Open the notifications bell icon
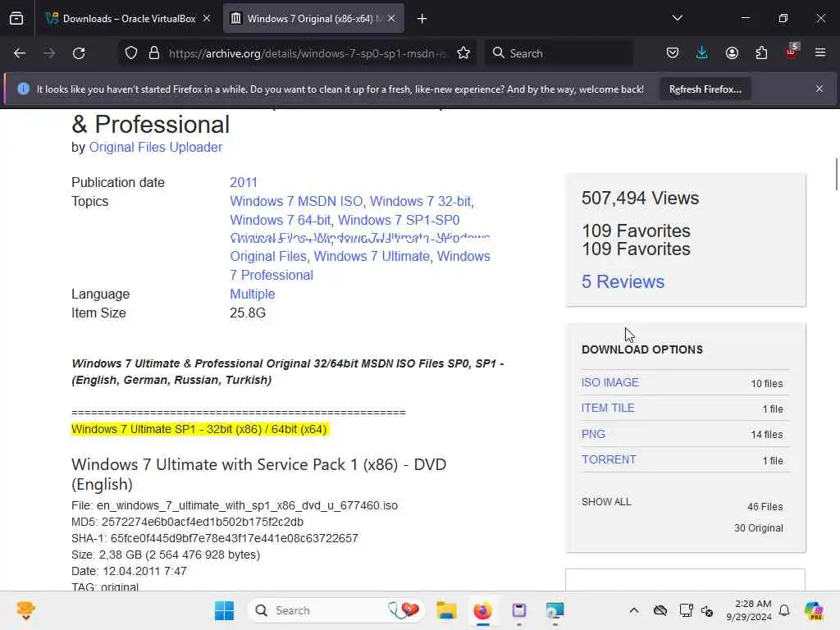The height and width of the screenshot is (630, 840). pyautogui.click(x=784, y=610)
